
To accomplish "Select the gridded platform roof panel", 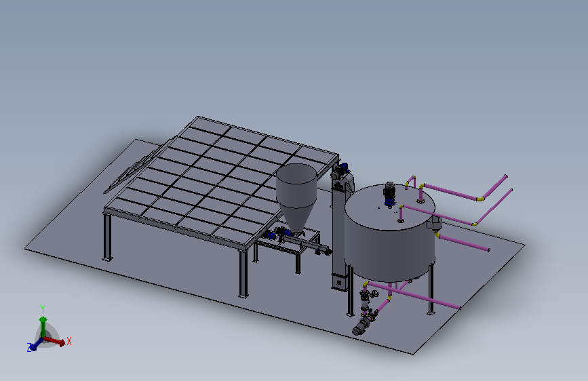I will [x=221, y=182].
